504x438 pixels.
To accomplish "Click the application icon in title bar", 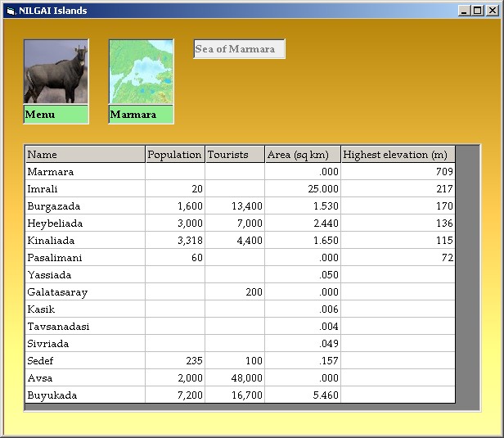I will click(10, 11).
